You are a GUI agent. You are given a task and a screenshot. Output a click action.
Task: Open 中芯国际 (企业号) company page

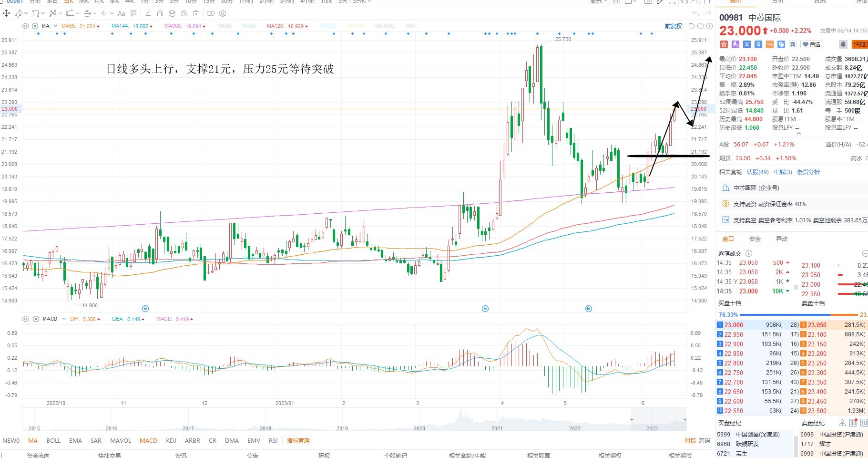pyautogui.click(x=756, y=188)
